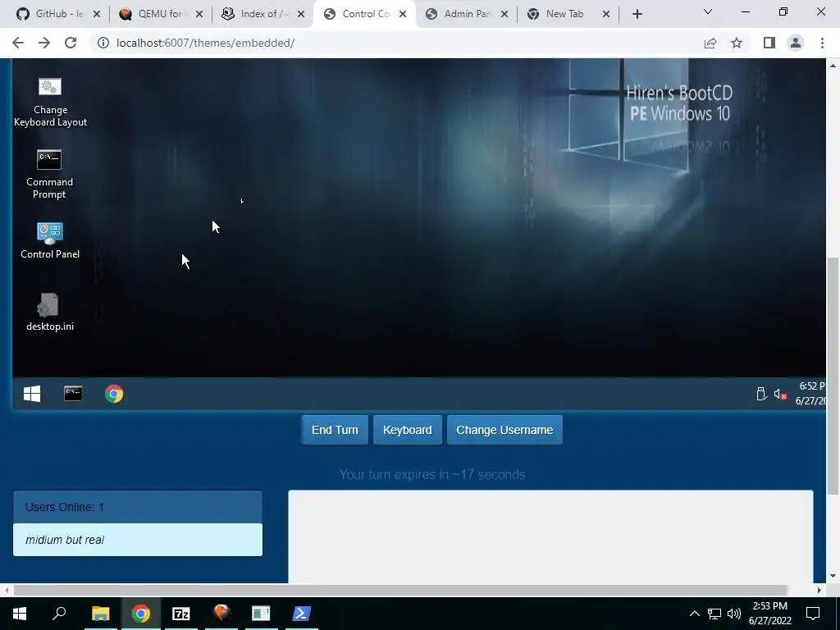Viewport: 840px width, 630px height.
Task: Toggle the browser side panel
Action: 769,43
